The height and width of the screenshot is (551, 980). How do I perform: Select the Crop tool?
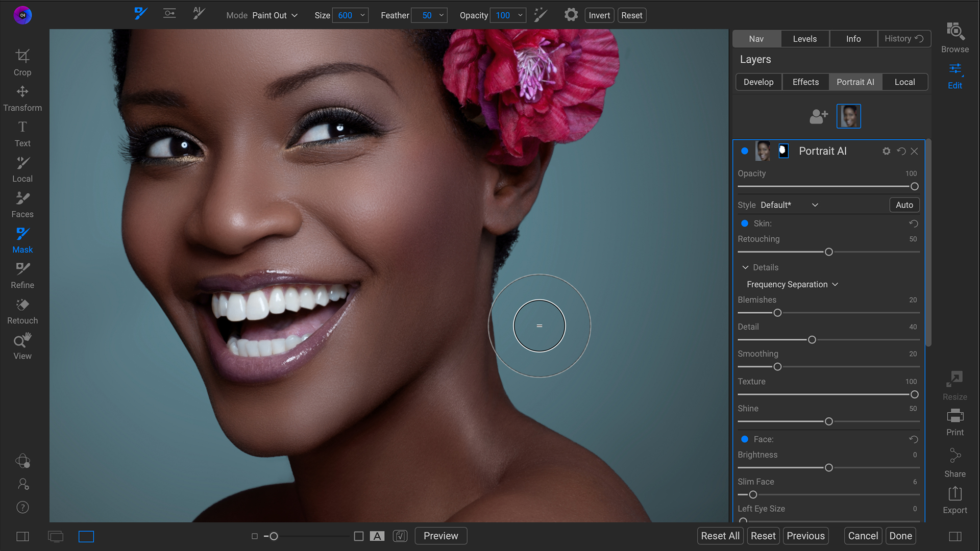22,62
